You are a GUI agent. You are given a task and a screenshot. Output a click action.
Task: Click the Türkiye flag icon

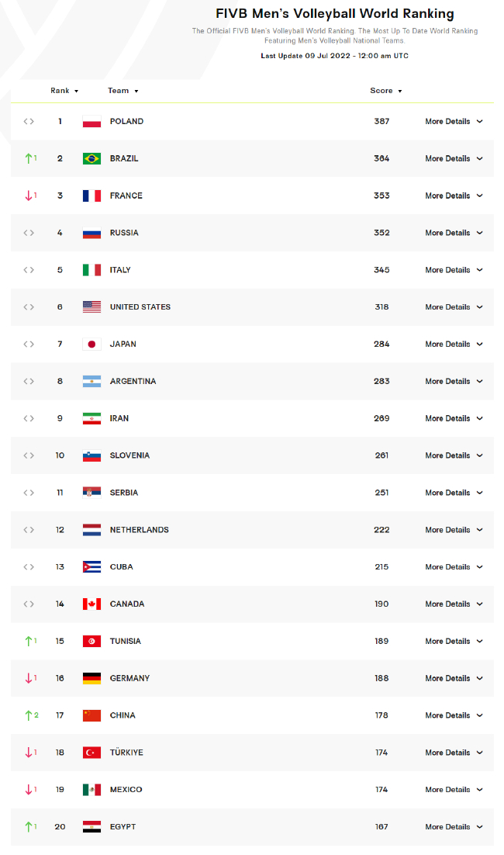tap(91, 753)
